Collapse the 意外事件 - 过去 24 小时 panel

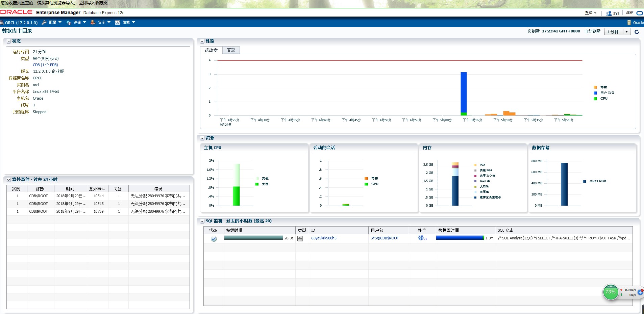tap(9, 180)
